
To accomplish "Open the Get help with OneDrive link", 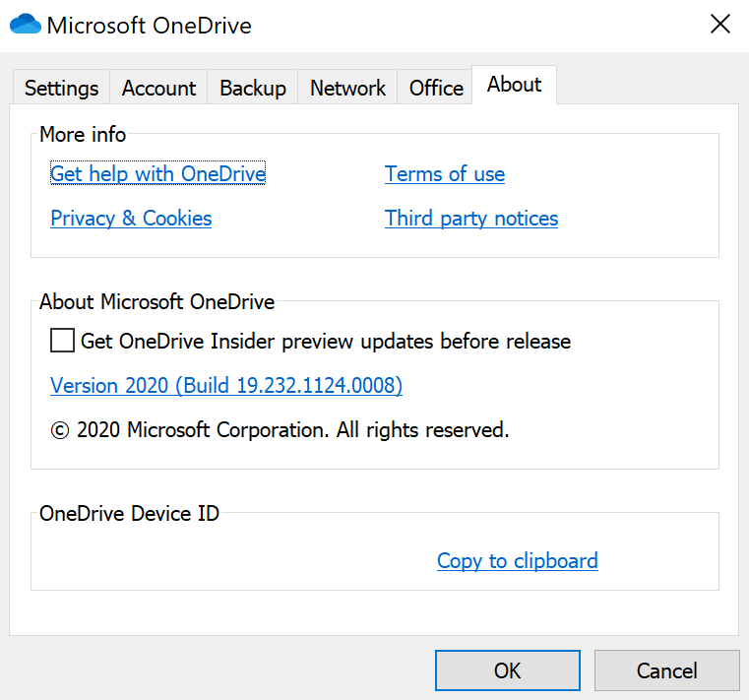I will coord(158,173).
